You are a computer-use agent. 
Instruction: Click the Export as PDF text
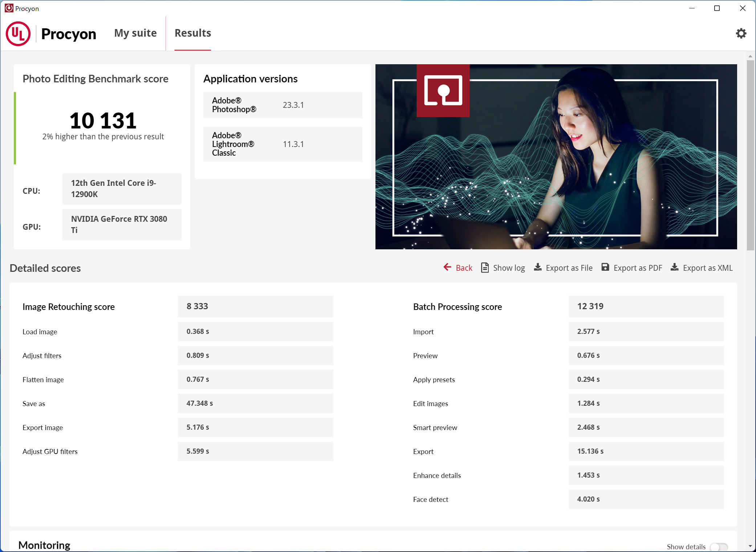638,268
